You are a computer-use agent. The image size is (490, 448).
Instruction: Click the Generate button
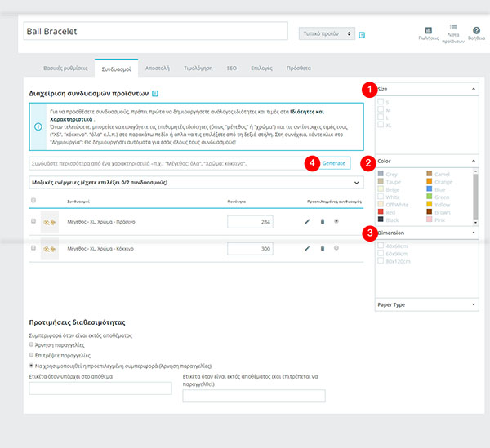click(333, 163)
